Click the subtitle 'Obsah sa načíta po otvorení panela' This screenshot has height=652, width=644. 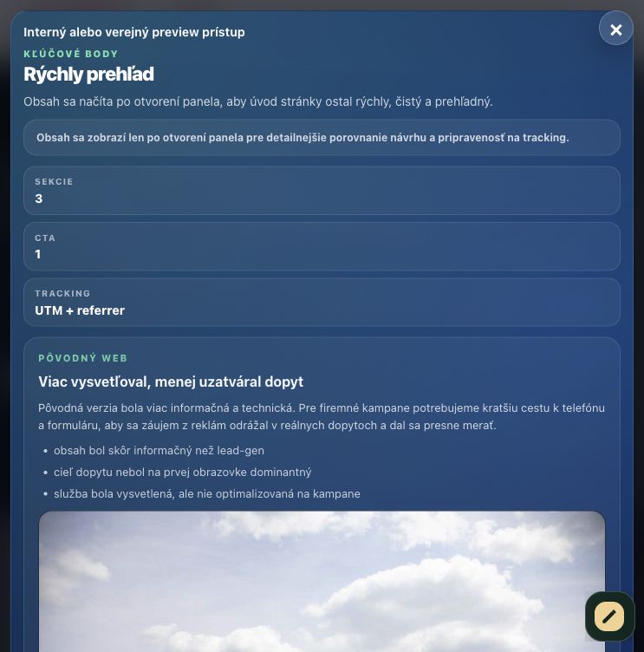tap(257, 101)
